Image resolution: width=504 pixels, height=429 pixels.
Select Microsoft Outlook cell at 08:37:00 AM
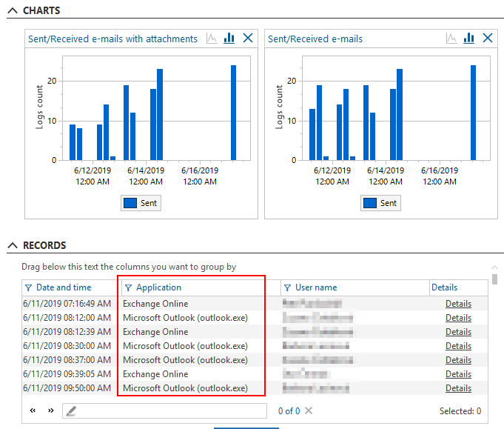(186, 360)
